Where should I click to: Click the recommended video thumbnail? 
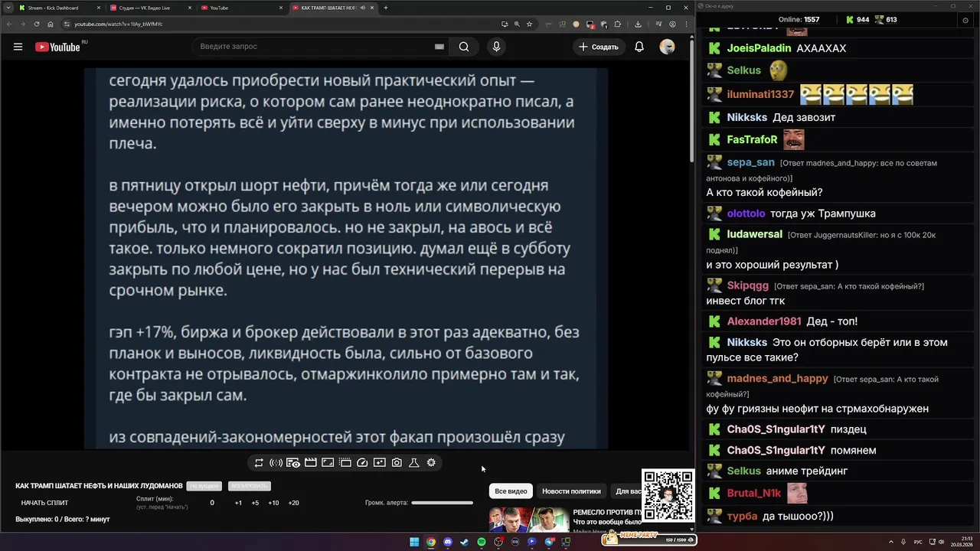(x=529, y=520)
